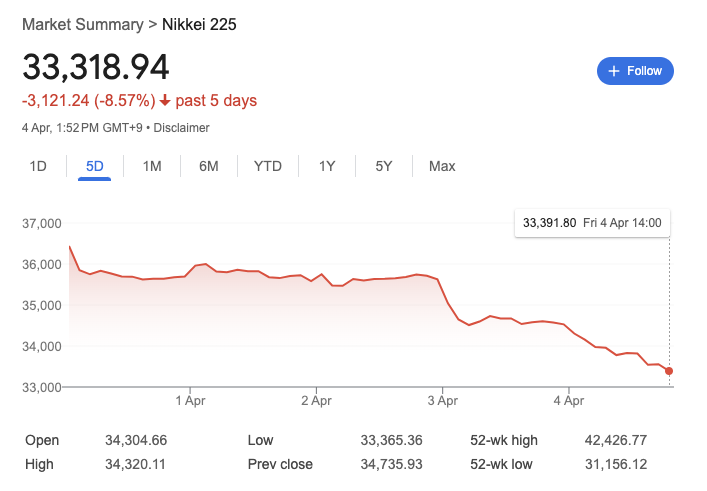Screen dimensions: 707x491
Task: Click the red down arrow indicator
Action: tap(165, 101)
